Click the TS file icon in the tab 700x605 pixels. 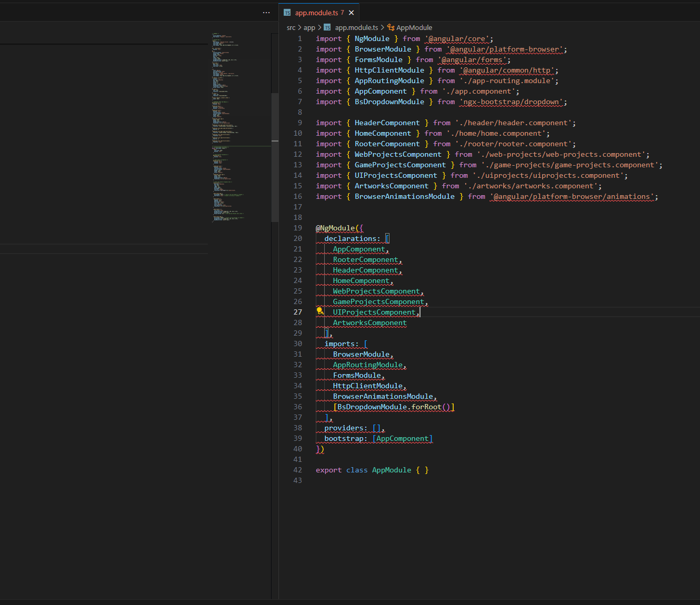287,13
